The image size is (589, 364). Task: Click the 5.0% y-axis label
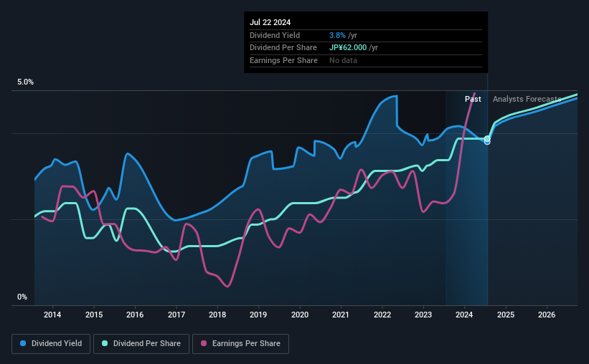[x=25, y=82]
